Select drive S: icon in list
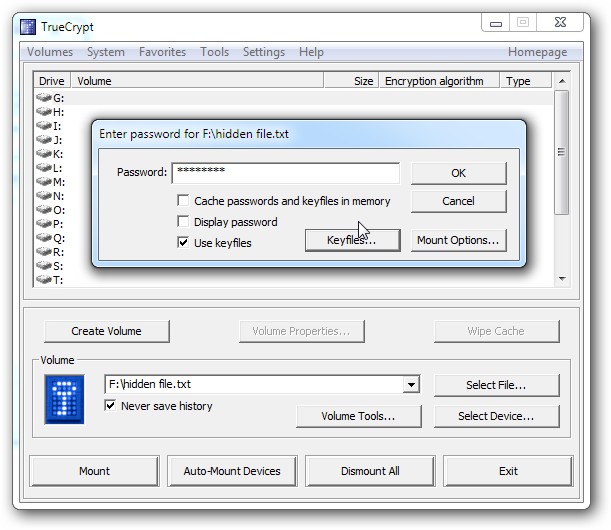Image resolution: width=611 pixels, height=530 pixels. pos(44,265)
